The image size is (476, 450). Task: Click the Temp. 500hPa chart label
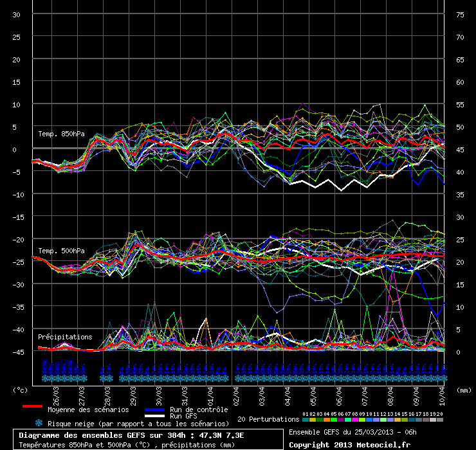pyautogui.click(x=61, y=251)
